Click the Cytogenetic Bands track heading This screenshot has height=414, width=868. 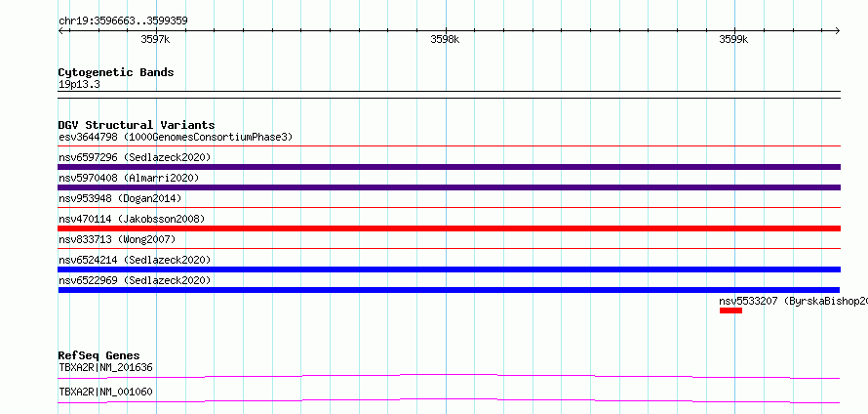[116, 72]
